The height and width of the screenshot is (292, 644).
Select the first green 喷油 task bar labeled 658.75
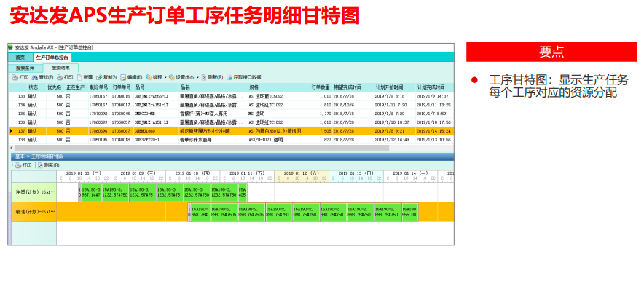[201, 213]
